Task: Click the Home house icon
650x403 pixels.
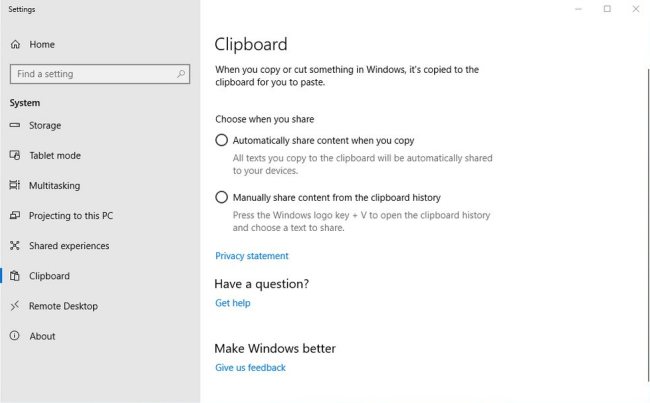Action: [x=15, y=44]
